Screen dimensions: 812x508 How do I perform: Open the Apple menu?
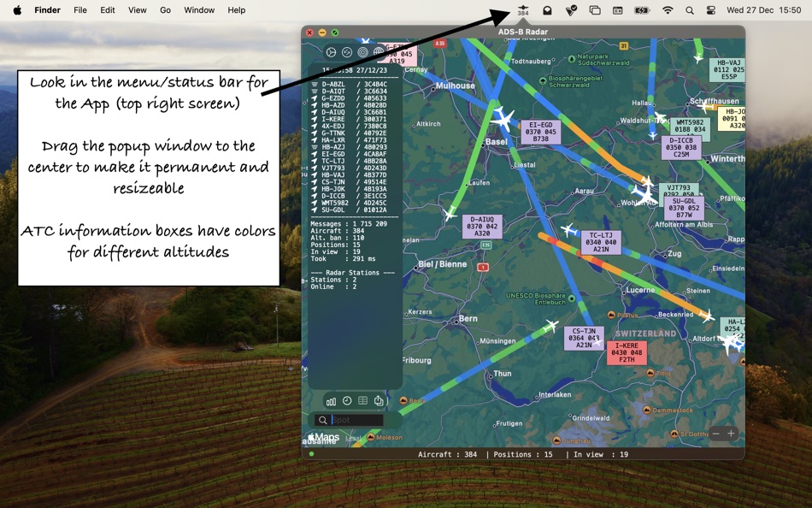tap(17, 10)
